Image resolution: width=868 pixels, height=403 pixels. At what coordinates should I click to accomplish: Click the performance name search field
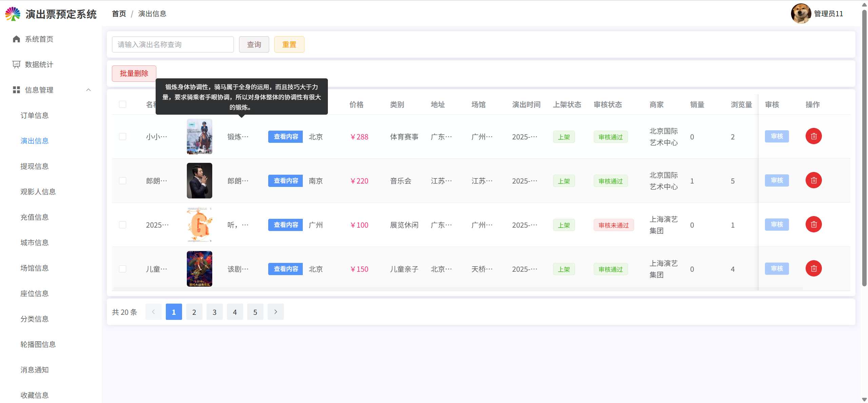pyautogui.click(x=173, y=44)
